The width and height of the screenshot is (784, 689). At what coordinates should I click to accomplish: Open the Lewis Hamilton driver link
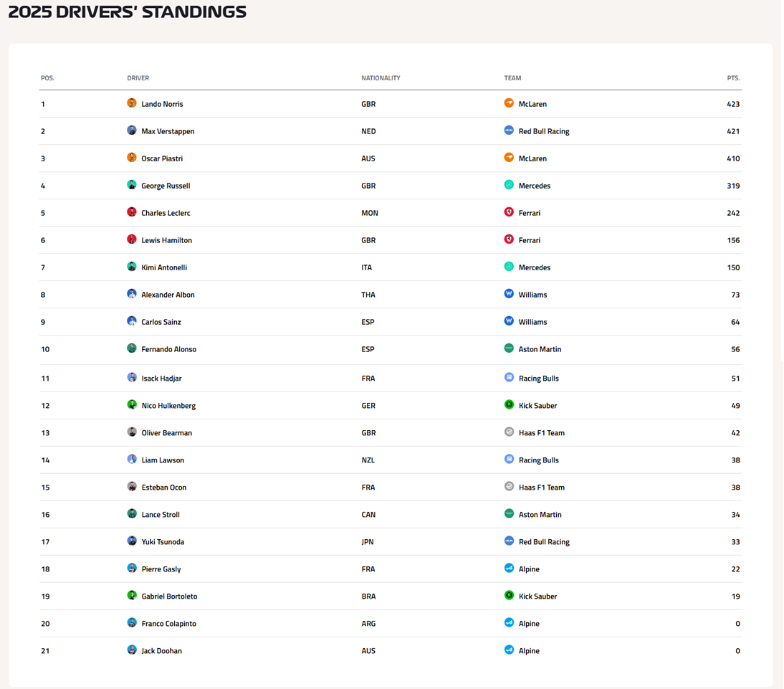click(166, 240)
